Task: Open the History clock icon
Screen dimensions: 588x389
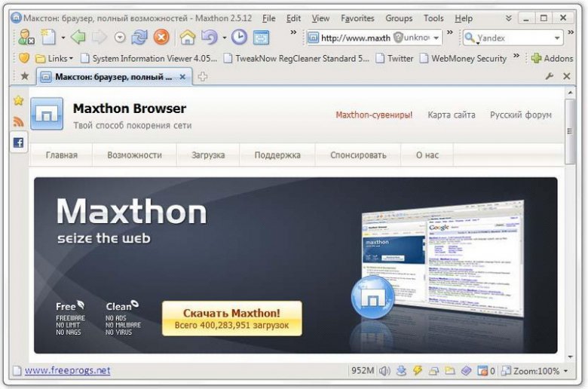Action: pos(239,37)
